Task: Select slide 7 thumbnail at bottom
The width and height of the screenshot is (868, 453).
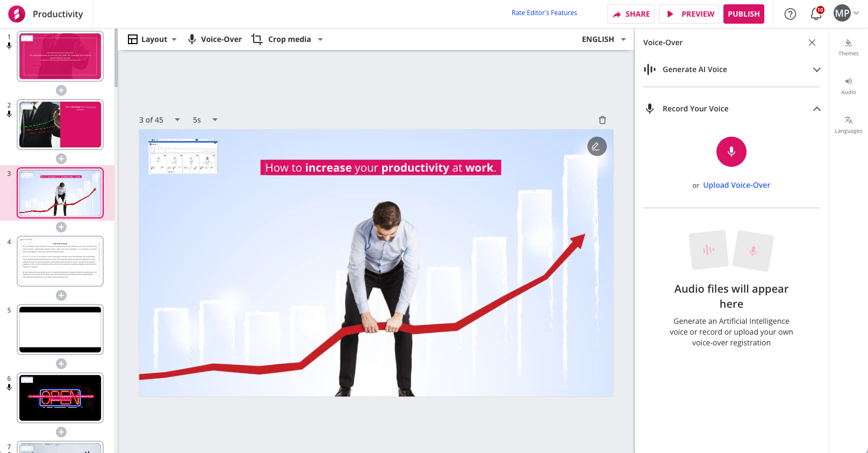Action: (60, 447)
